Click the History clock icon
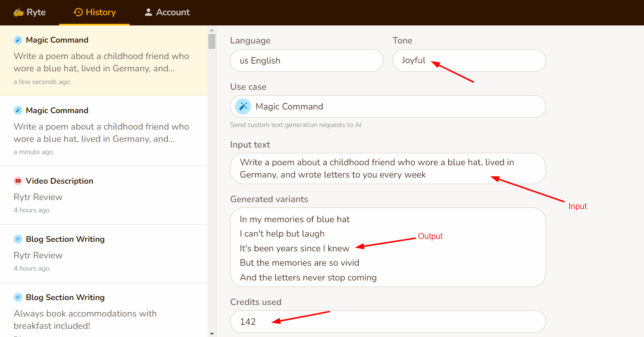The width and height of the screenshot is (644, 337). [78, 12]
